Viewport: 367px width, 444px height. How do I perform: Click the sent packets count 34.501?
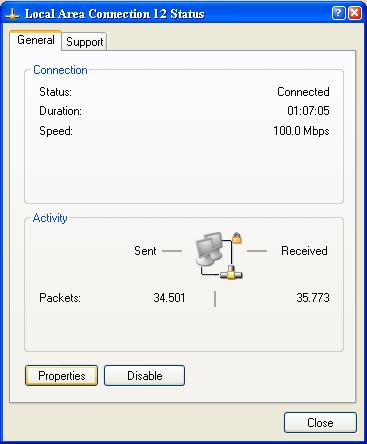click(169, 297)
